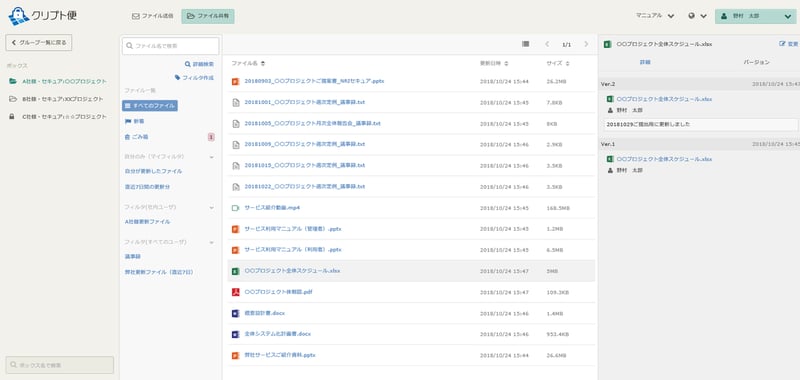This screenshot has height=380, width=800.
Task: Click text file icon of 20181001 file
Action: [236, 103]
